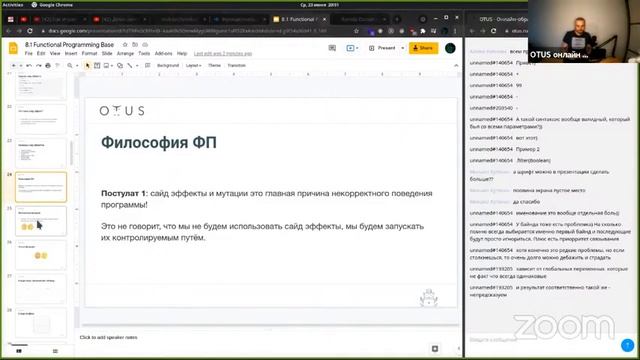Open the Line type dropdown arrow
Viewport: 640px width, 360px height.
[137, 65]
